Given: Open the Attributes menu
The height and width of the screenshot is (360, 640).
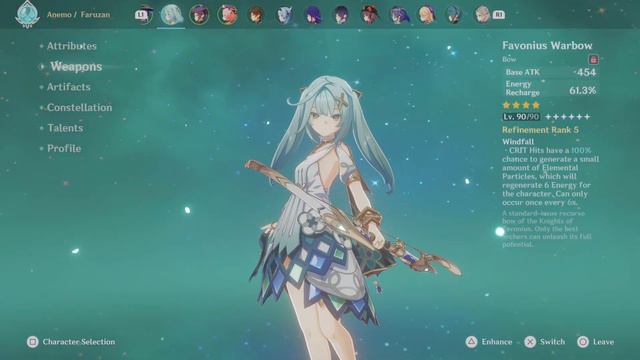Looking at the screenshot, I should pos(71,46).
